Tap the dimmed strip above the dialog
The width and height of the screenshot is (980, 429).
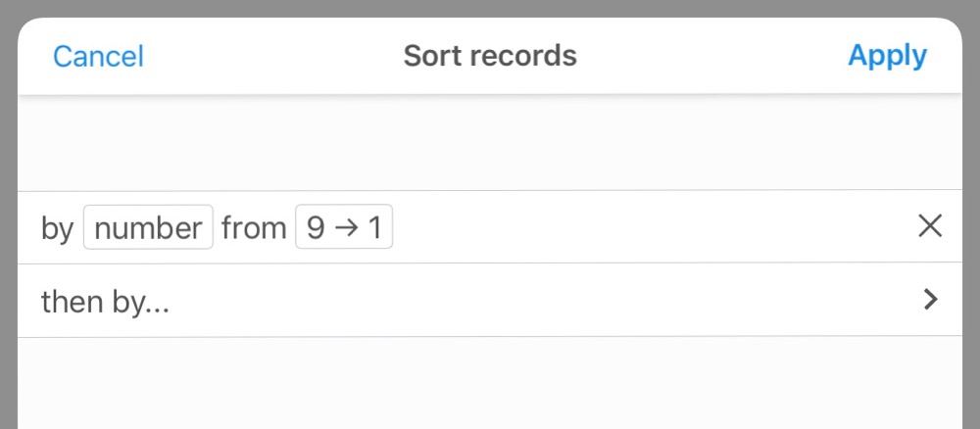(490, 8)
